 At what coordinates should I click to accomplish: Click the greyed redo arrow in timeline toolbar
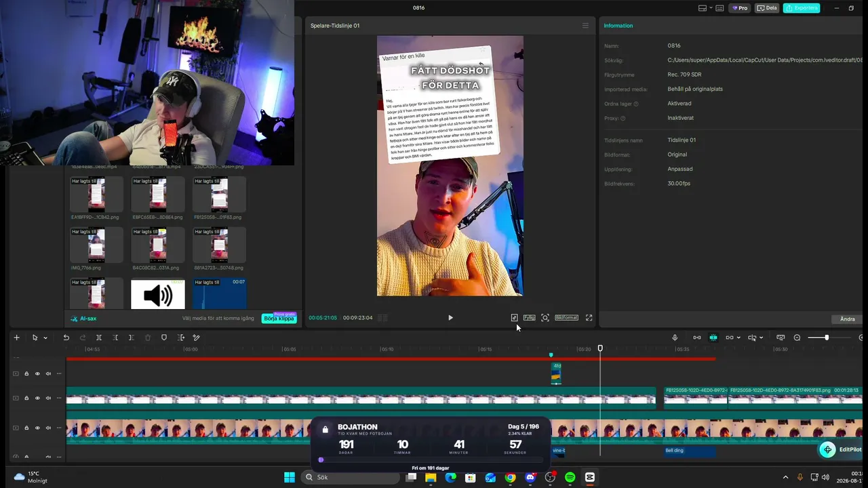click(x=83, y=338)
